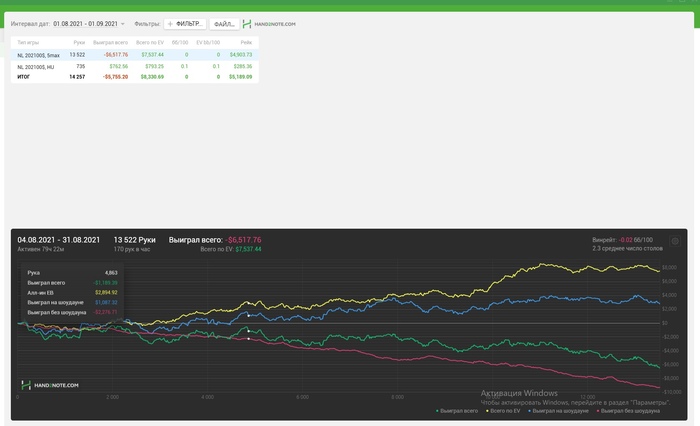Select the HU game type row

pos(134,67)
